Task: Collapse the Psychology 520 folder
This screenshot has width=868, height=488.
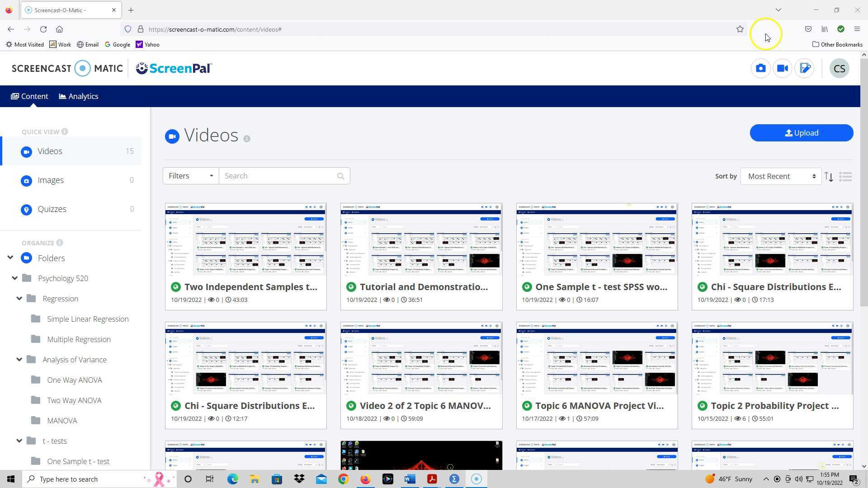Action: click(14, 278)
